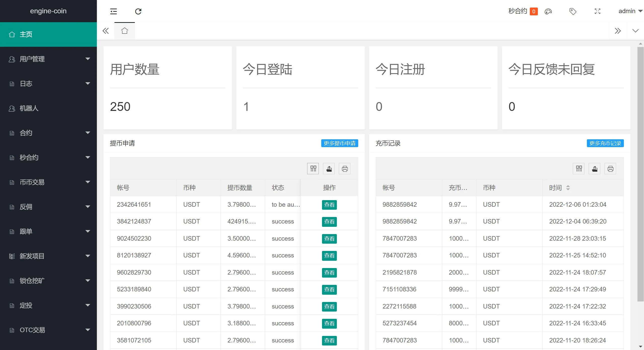644x350 pixels.
Task: Expand the 用户管理 sidebar menu
Action: [48, 59]
